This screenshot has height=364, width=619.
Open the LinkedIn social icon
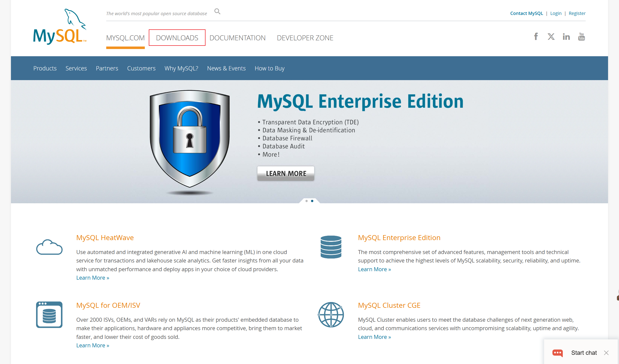(566, 37)
